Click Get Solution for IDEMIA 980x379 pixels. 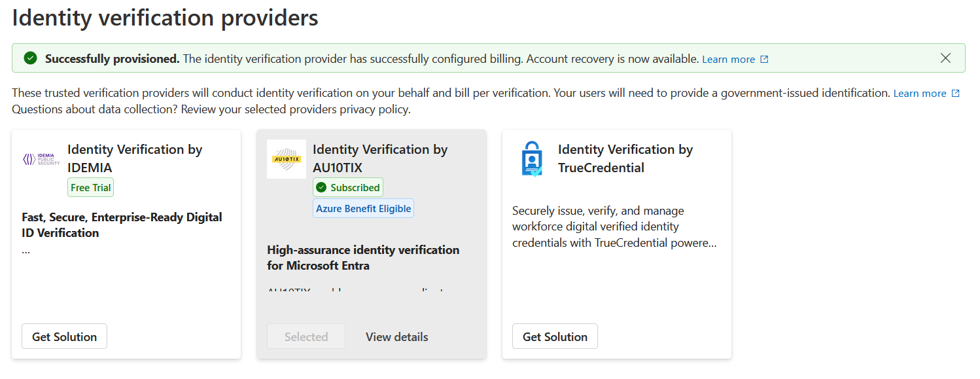(64, 336)
